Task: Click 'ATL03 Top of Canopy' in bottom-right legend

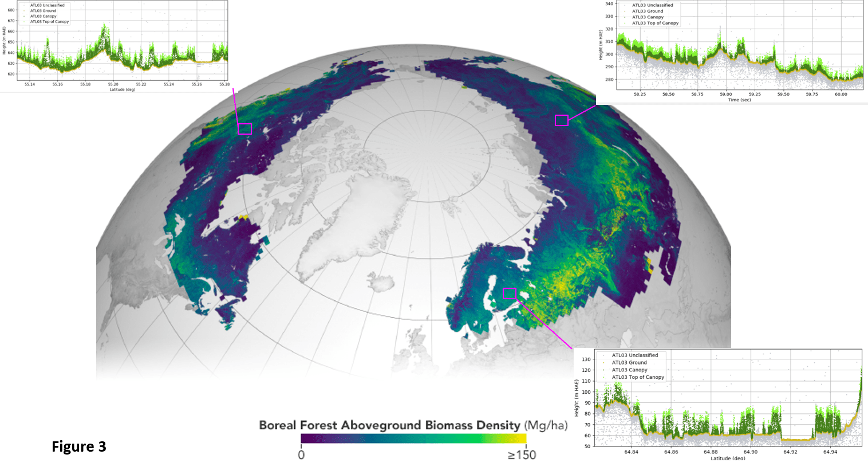Action: coord(638,377)
